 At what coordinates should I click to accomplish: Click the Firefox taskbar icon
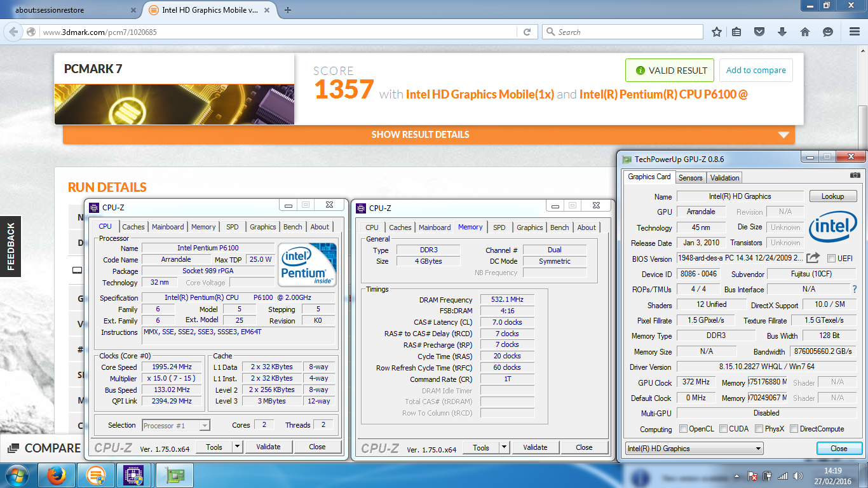(x=57, y=475)
